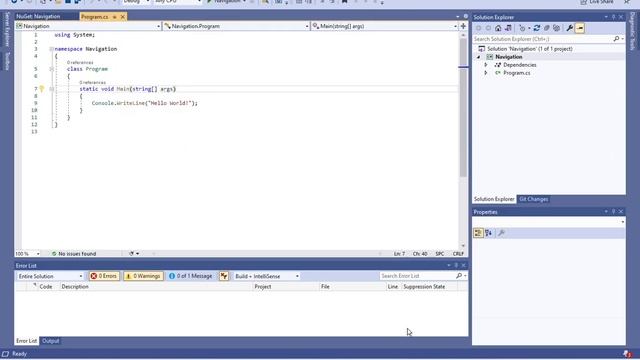The height and width of the screenshot is (360, 640).
Task: Click the Pending Changes Filter icon
Action: coord(522,28)
